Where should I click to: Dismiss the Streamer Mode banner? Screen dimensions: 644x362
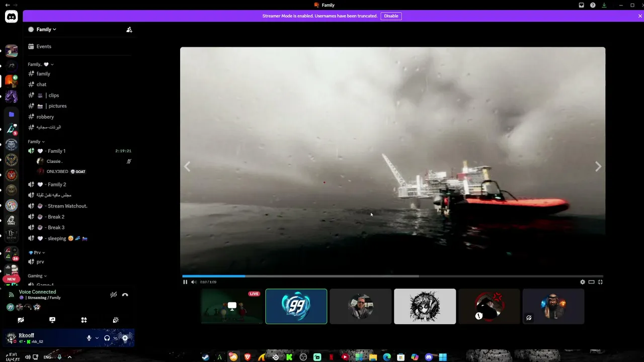tap(640, 16)
